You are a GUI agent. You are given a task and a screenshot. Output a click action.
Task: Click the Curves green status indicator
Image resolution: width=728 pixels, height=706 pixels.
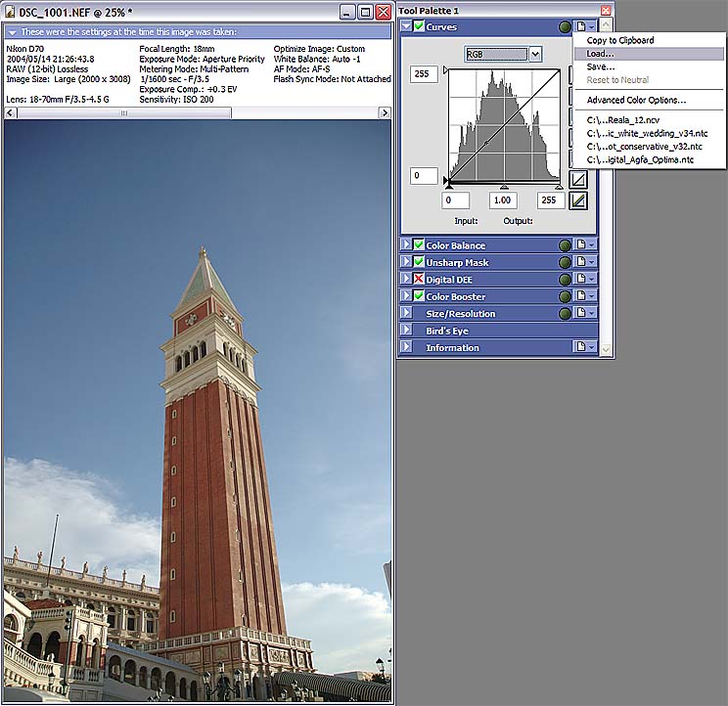coord(566,27)
